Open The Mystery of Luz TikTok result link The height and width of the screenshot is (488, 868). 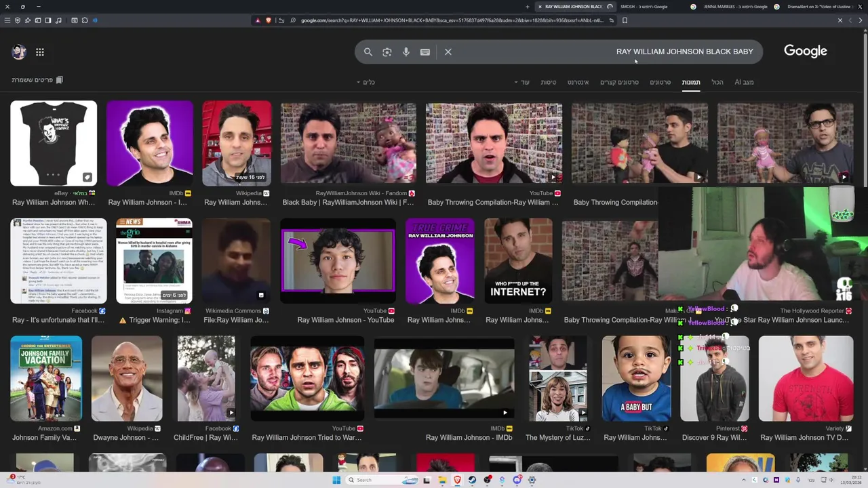coord(558,437)
